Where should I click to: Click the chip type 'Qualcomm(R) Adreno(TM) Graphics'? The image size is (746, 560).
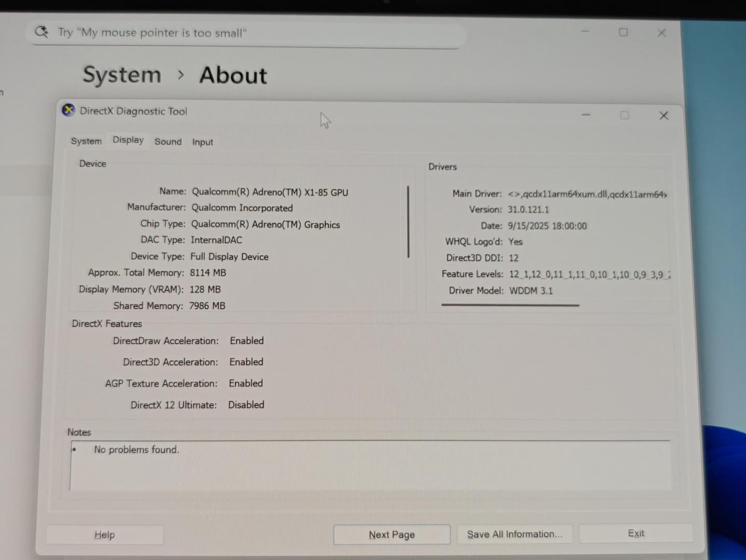tap(265, 225)
